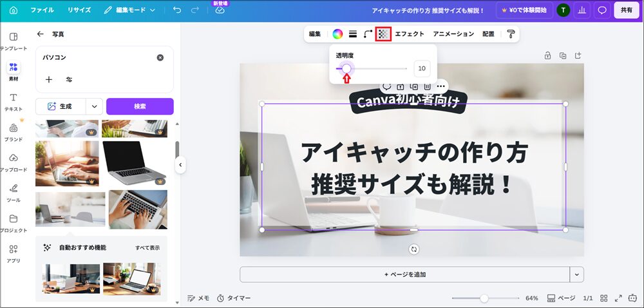Open the comments speech bubble in header
Screen dimensions: 644x308
pos(602,10)
